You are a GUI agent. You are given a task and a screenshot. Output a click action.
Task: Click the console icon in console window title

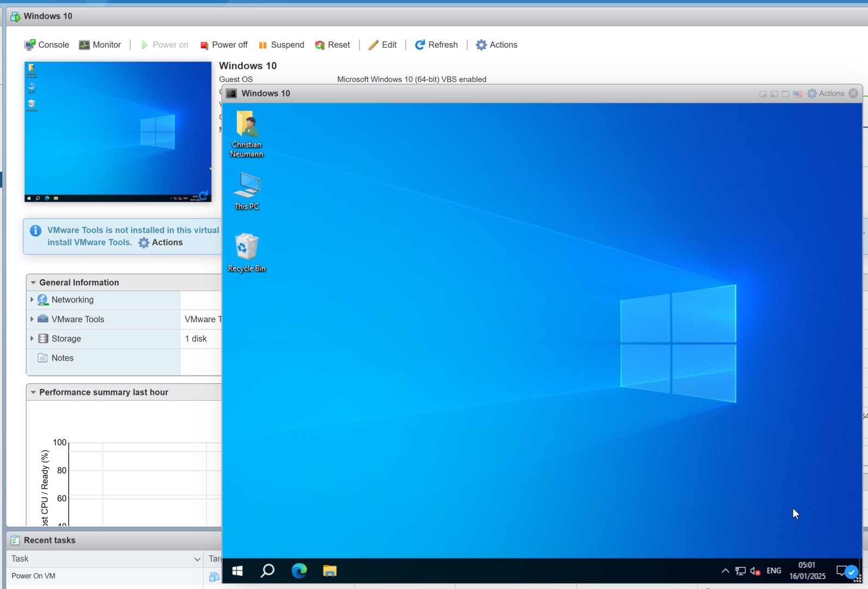231,93
